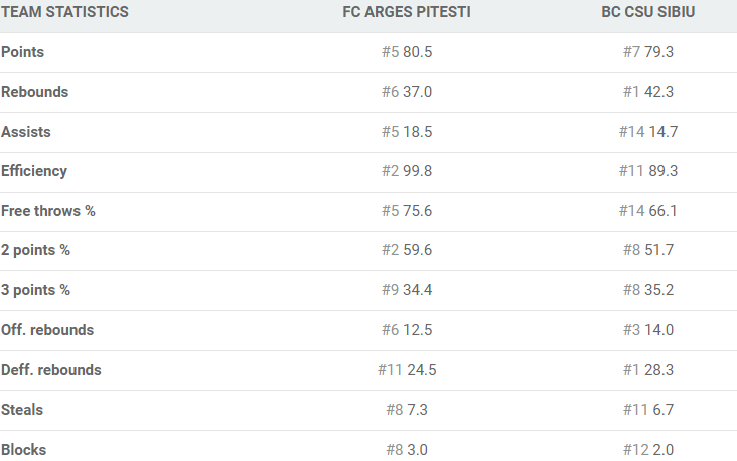Image resolution: width=737 pixels, height=461 pixels.
Task: Click the 2 points % label
Action: click(x=35, y=250)
